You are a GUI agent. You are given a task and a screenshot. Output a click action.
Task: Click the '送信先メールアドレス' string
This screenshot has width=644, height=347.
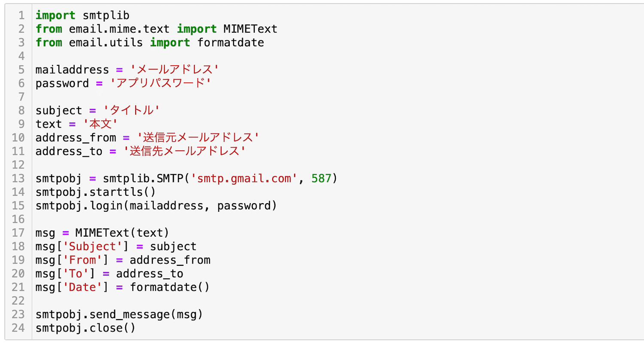pos(184,151)
